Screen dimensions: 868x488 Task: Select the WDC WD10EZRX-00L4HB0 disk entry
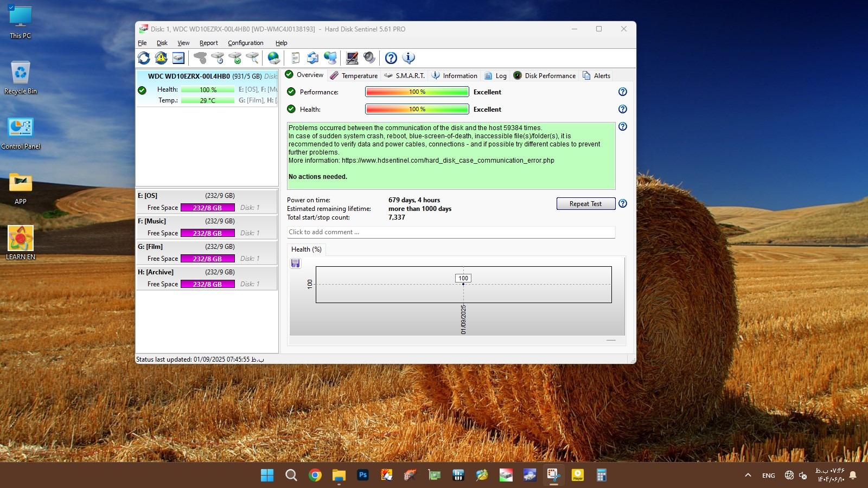[x=207, y=88]
